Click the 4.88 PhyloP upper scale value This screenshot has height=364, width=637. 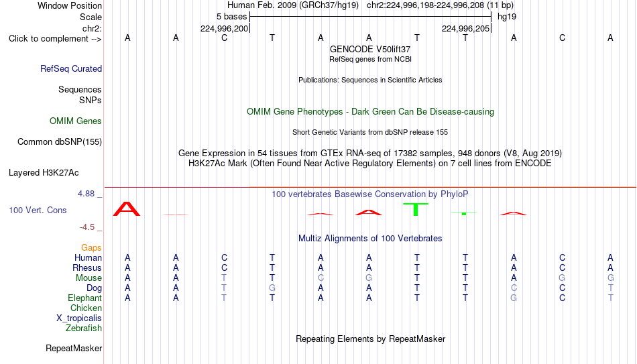[x=86, y=194]
